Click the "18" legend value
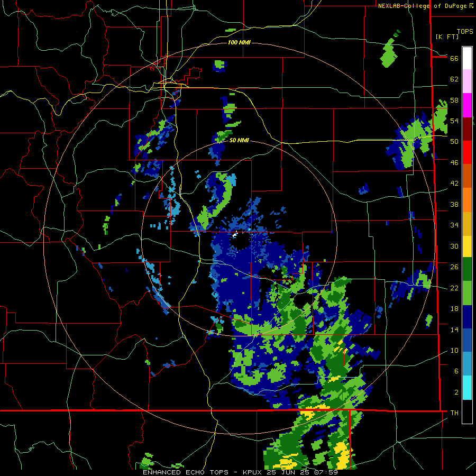 point(454,309)
